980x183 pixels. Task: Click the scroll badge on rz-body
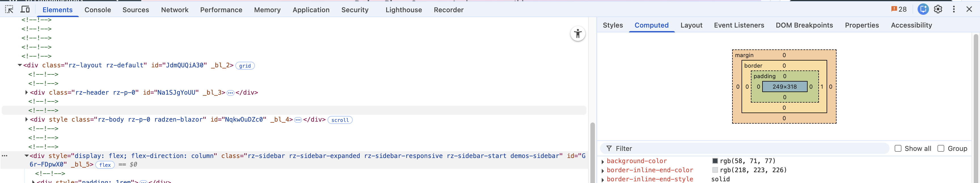(x=339, y=120)
